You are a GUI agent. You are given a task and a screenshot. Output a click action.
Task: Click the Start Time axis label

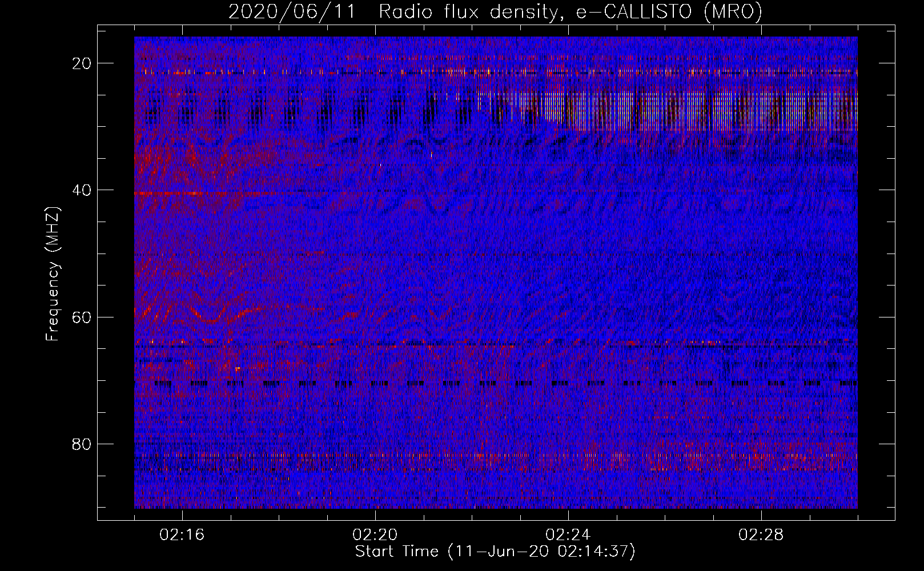(x=495, y=552)
